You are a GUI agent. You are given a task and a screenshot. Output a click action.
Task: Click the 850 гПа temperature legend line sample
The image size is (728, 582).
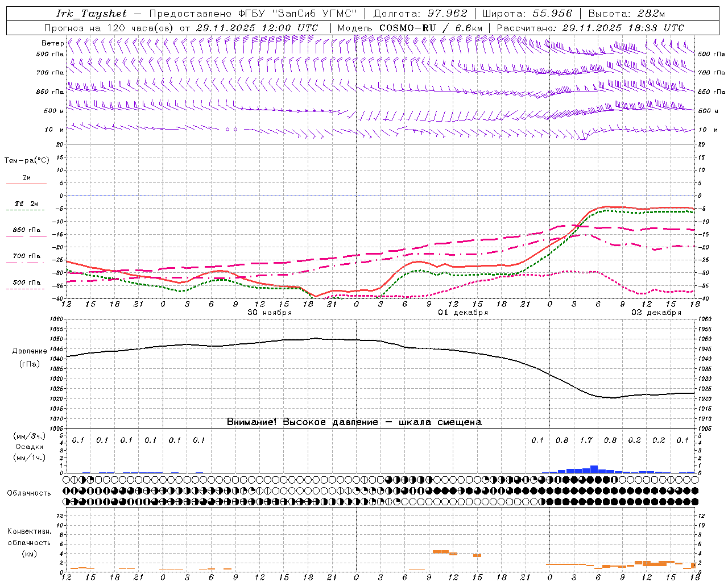coord(26,236)
